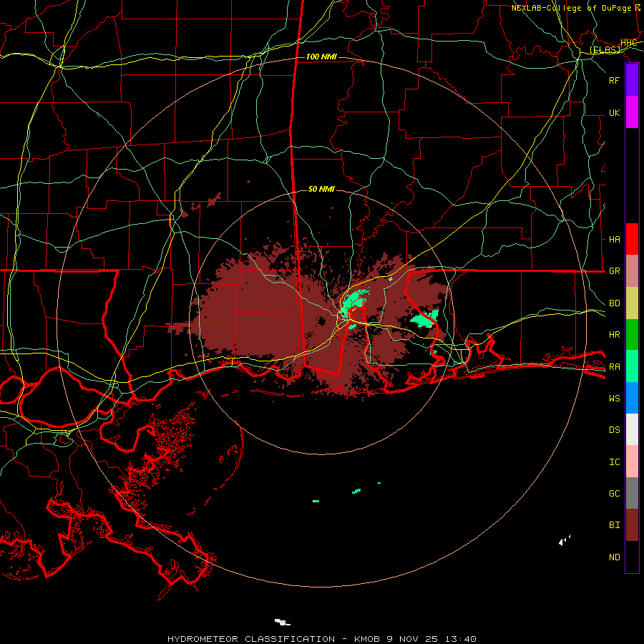Select the gray GC legend swatch

(632, 493)
